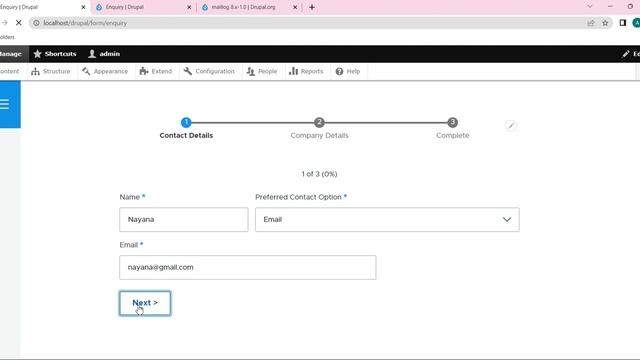
Task: Open Configuration admin menu
Action: [x=209, y=71]
